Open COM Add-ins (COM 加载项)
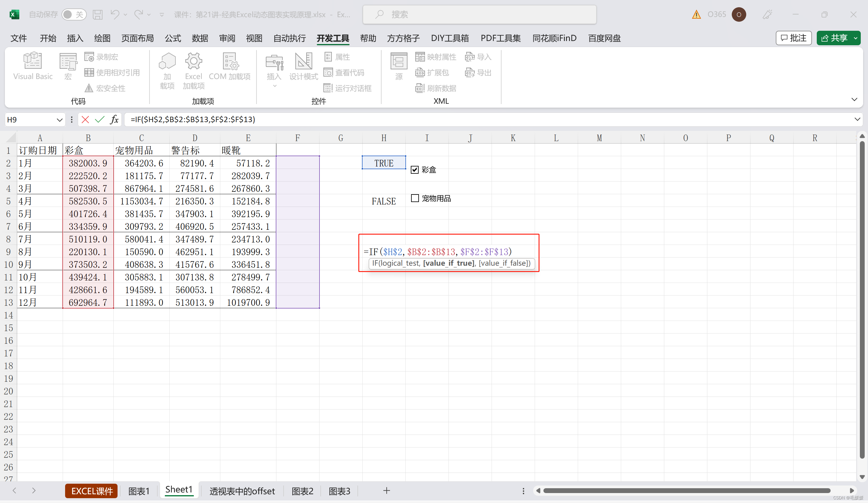Screen dimensions: 868x503 click(230, 66)
